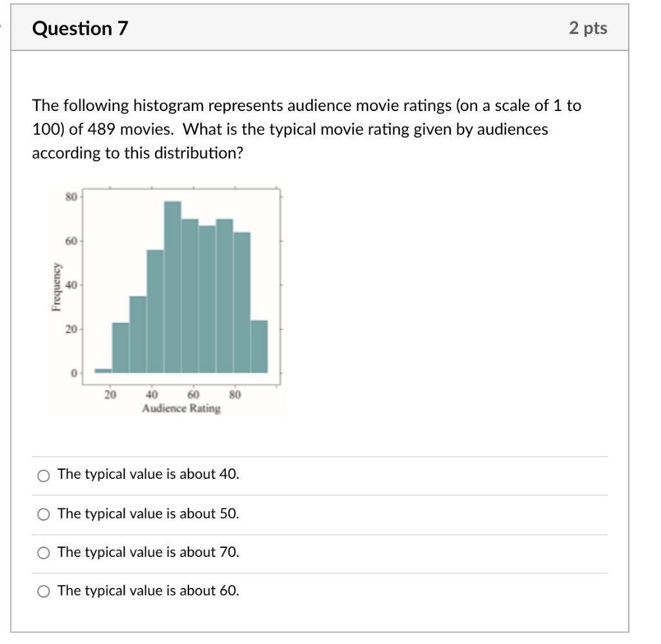Image resolution: width=661 pixels, height=644 pixels.
Task: Click the tallest histogram bar near rating 50
Action: point(171,284)
